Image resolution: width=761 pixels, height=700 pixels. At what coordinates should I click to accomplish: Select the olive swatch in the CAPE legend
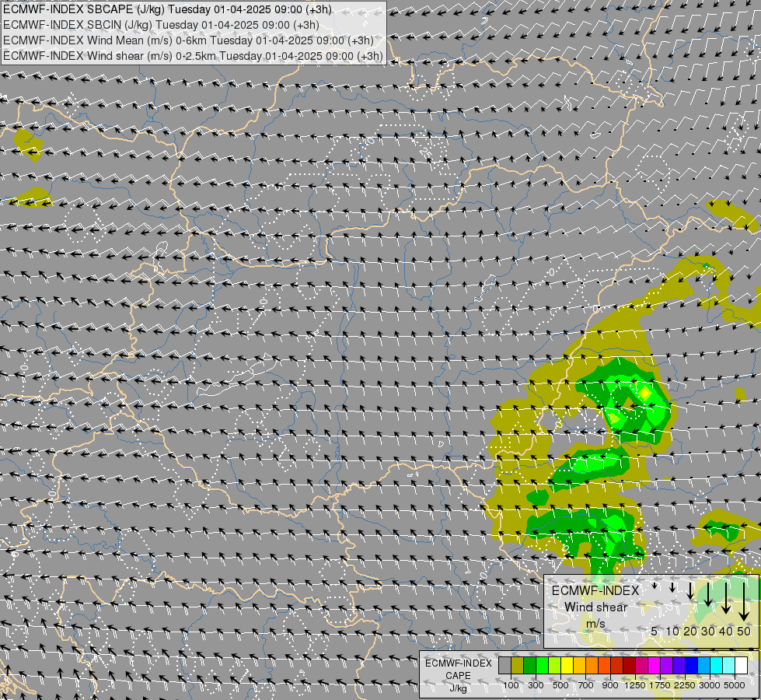[518, 665]
